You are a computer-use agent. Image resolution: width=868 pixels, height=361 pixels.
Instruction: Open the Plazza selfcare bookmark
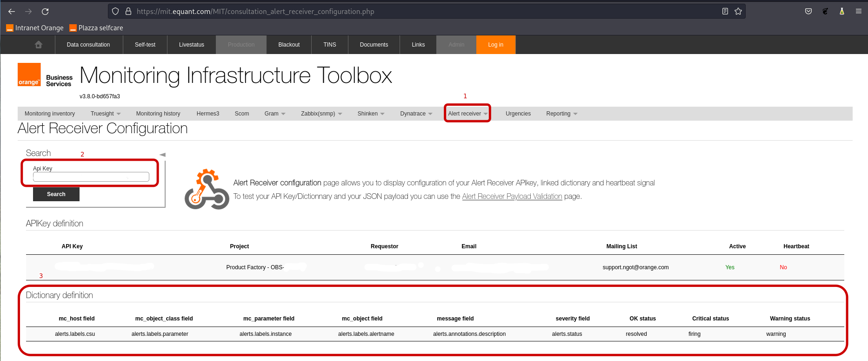pos(96,28)
